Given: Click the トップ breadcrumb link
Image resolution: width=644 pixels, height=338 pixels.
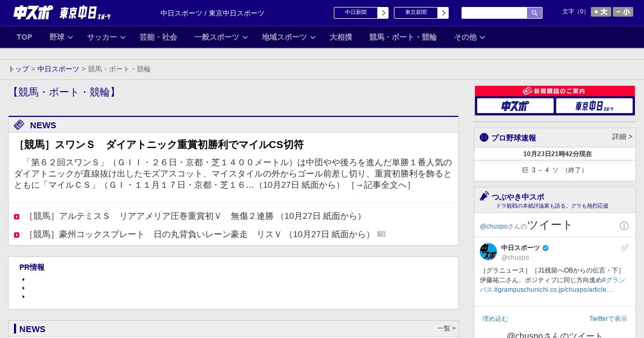Looking at the screenshot, I should point(18,69).
